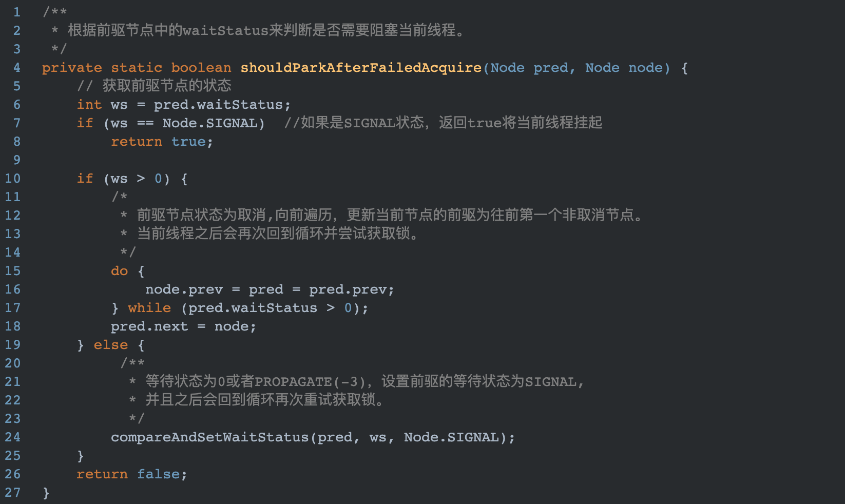This screenshot has height=504, width=845.
Task: Click the 'boolean' return type keyword
Action: [201, 67]
